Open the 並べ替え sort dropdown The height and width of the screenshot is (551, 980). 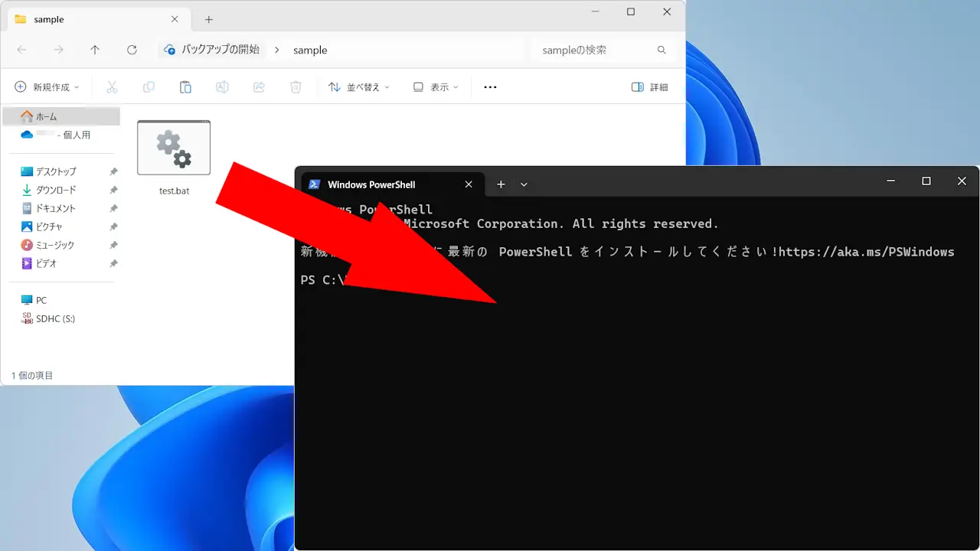point(358,87)
